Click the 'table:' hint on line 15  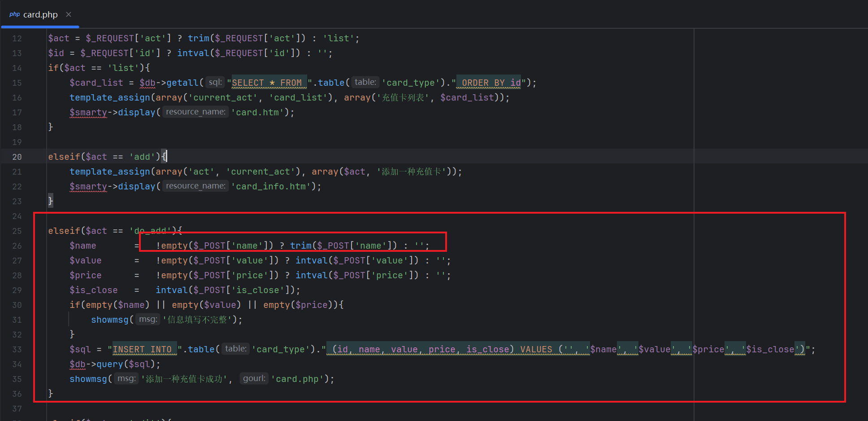click(365, 82)
